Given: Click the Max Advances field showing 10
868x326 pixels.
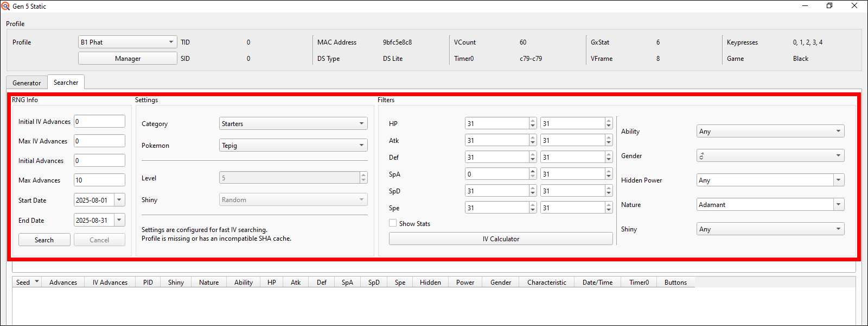Looking at the screenshot, I should (99, 180).
